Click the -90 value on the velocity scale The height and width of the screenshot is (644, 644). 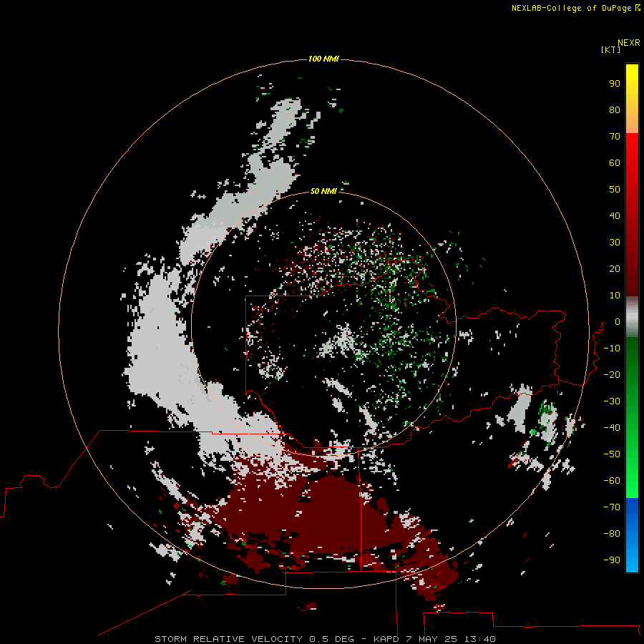(x=612, y=560)
